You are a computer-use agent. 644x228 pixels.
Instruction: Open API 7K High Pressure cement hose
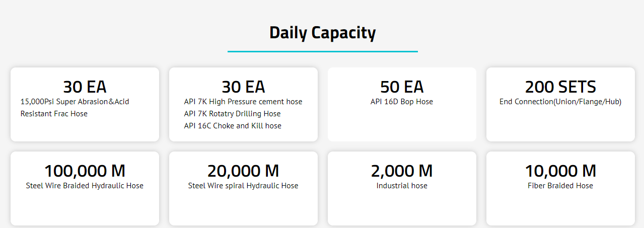243,102
